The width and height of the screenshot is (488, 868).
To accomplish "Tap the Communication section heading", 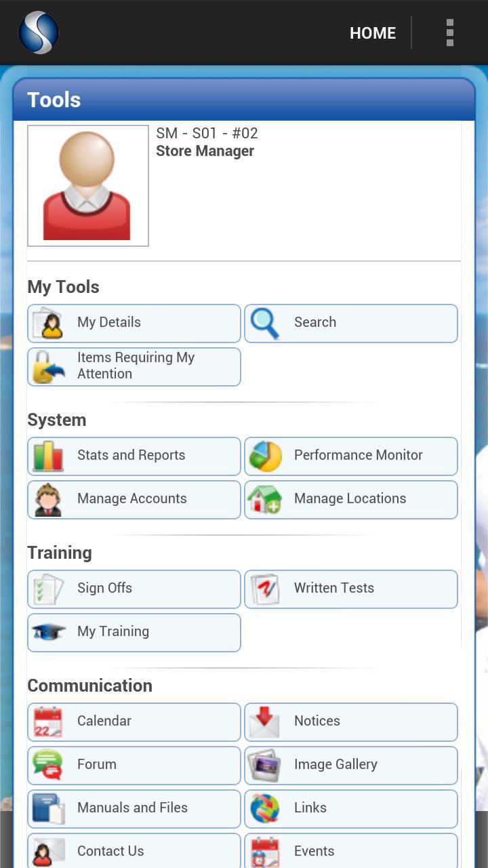I will click(89, 686).
